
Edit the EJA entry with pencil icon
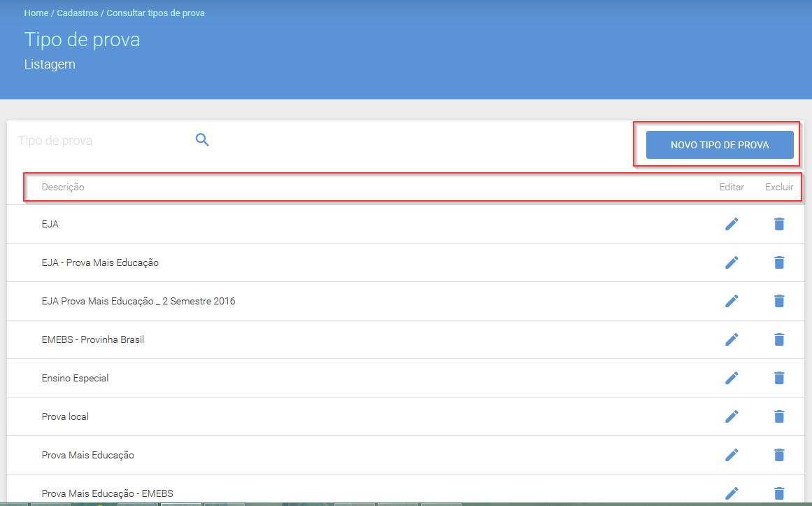[x=731, y=224]
